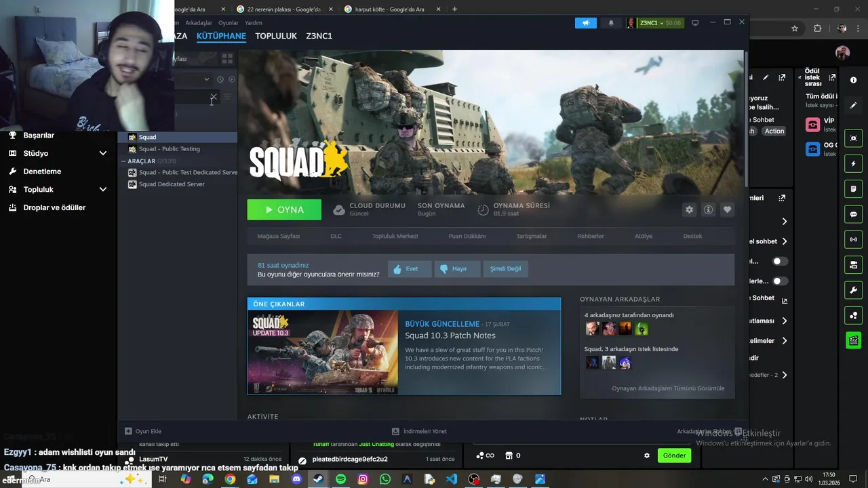Open Topluluk Merkezi link

coord(395,236)
